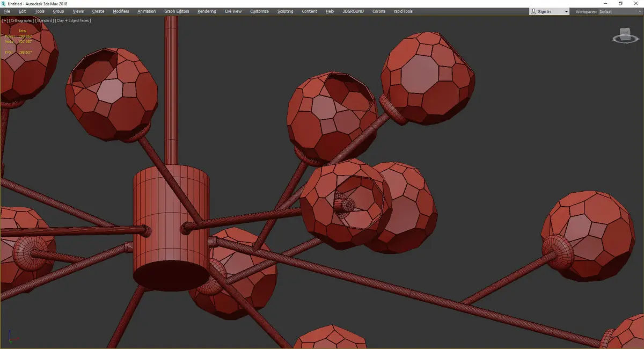This screenshot has height=349, width=644.
Task: Click the ViewCube compass ring
Action: (x=625, y=39)
